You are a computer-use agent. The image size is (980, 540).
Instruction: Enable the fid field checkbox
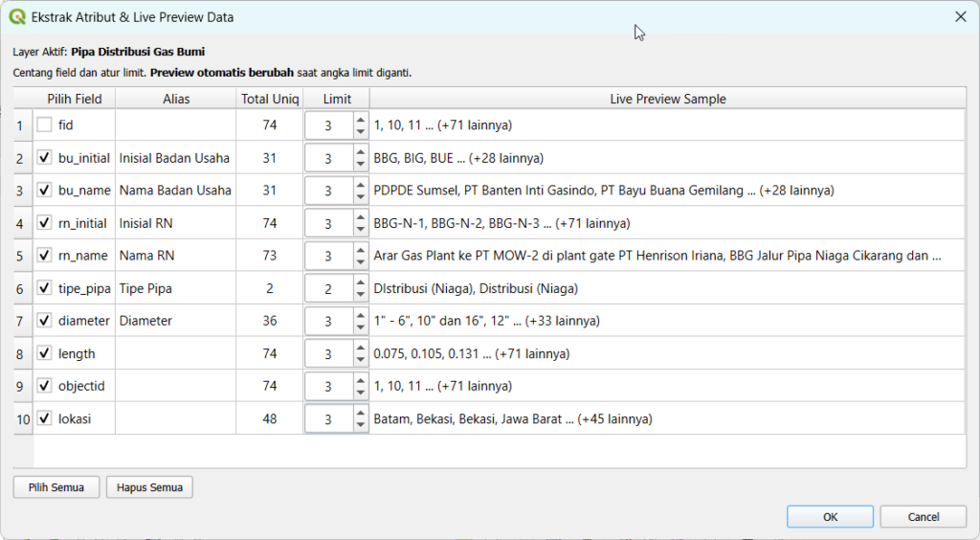[45, 125]
